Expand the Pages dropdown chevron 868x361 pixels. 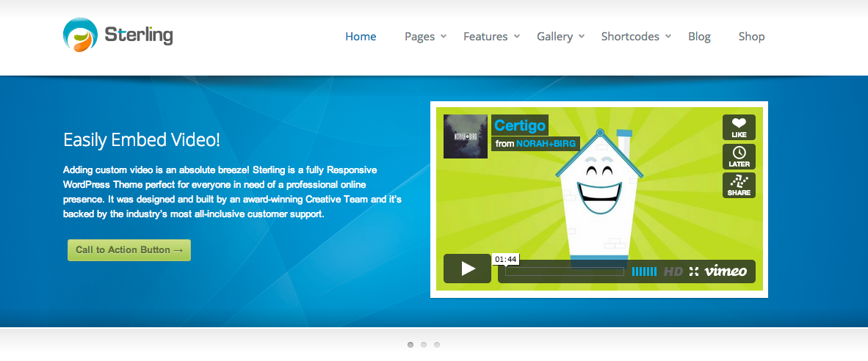click(444, 37)
